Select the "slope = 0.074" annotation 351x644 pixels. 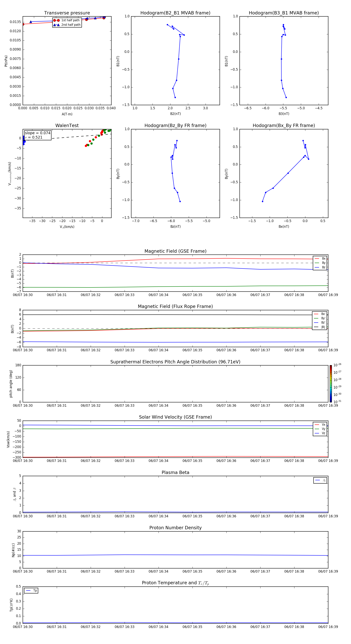coord(37,133)
